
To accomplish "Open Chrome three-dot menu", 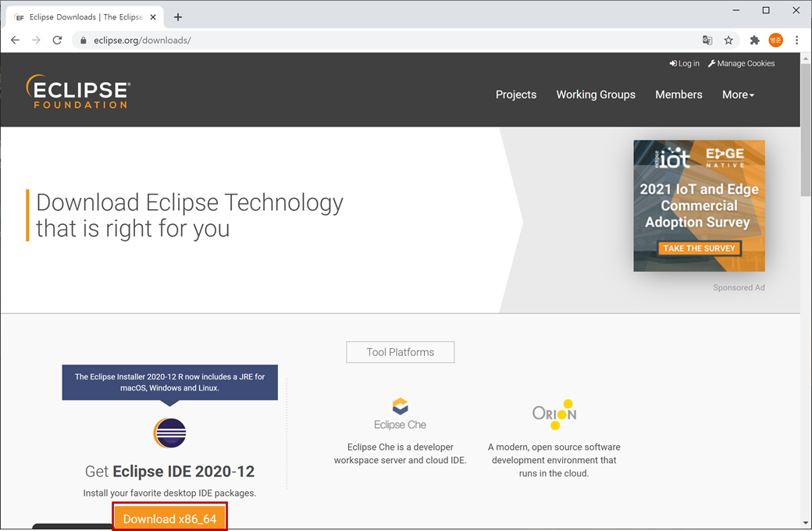I will pos(797,40).
